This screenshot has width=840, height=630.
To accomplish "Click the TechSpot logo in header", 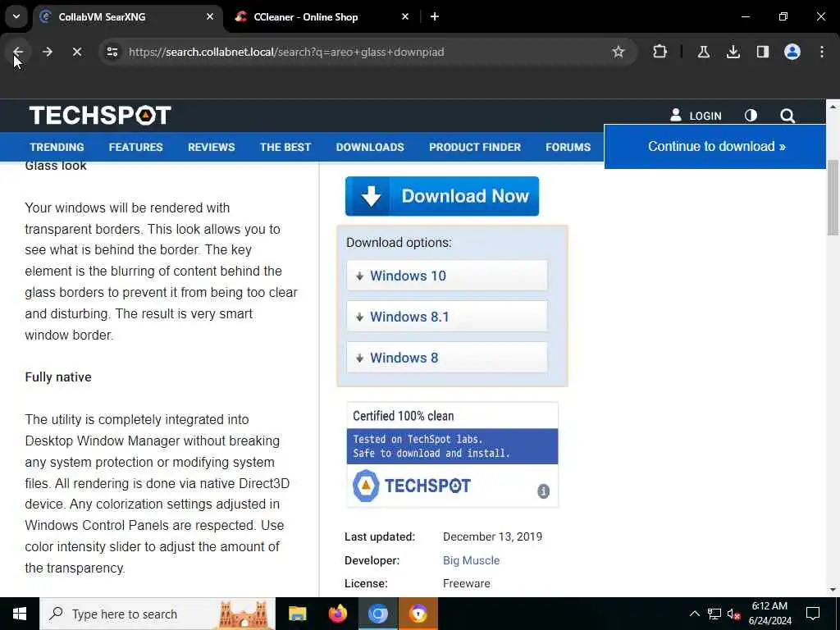I will click(x=100, y=115).
